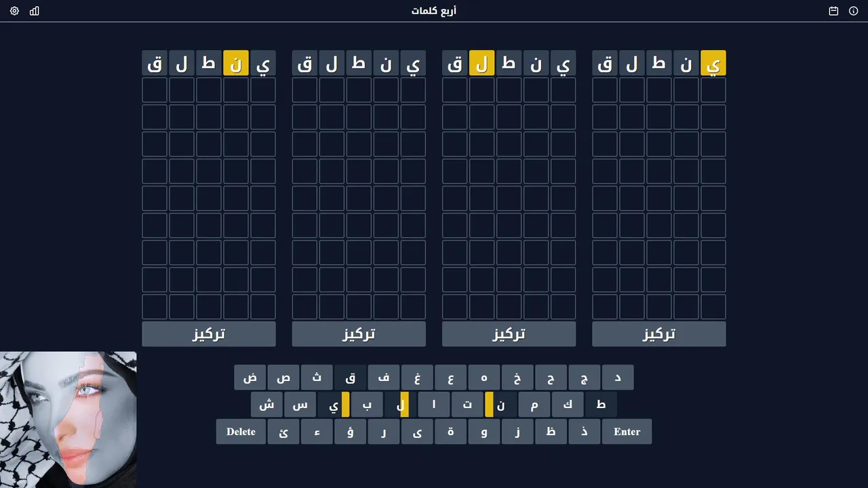This screenshot has width=868, height=488.
Task: Tap the ي key with yellow marker
Action: click(334, 405)
